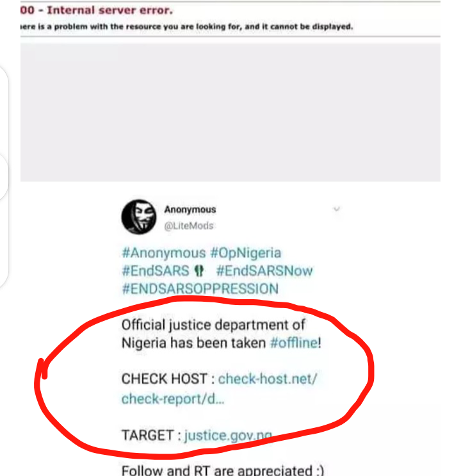Open the Anonymous Guy Fawkes mask avatar
The height and width of the screenshot is (476, 461).
139,217
